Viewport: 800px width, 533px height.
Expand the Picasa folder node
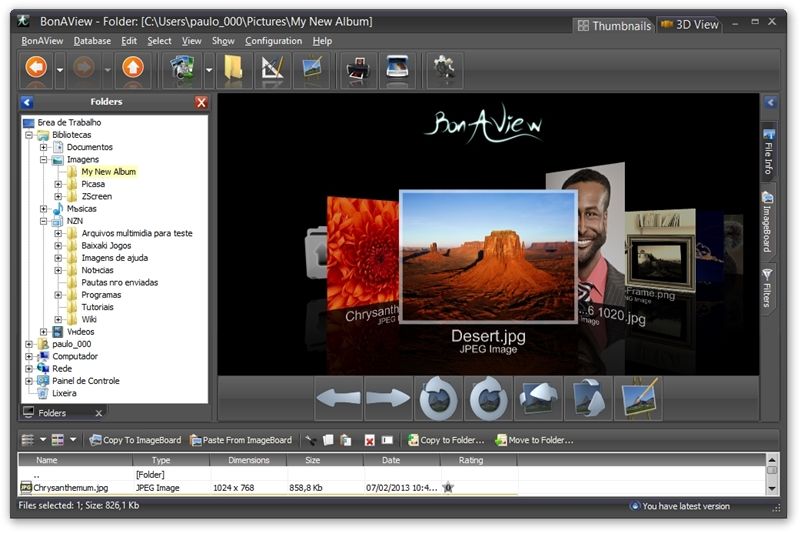(58, 184)
